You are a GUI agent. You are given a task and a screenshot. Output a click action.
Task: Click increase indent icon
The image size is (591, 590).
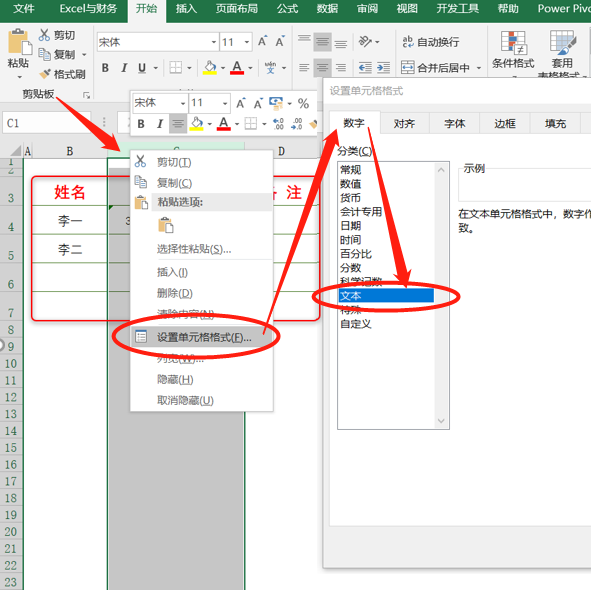coord(383,68)
